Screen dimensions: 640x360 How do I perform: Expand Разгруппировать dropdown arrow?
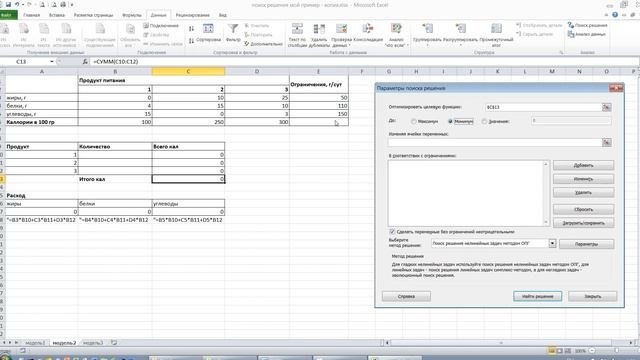(x=460, y=45)
